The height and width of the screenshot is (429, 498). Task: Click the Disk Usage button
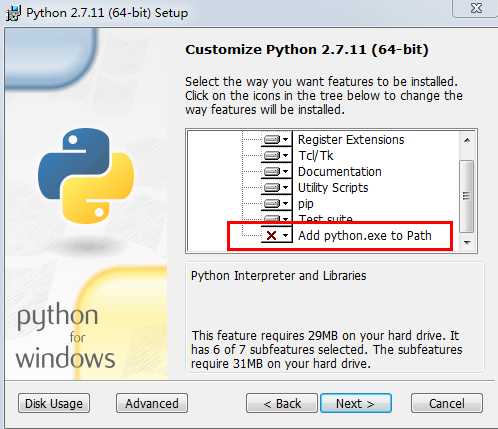click(x=54, y=403)
